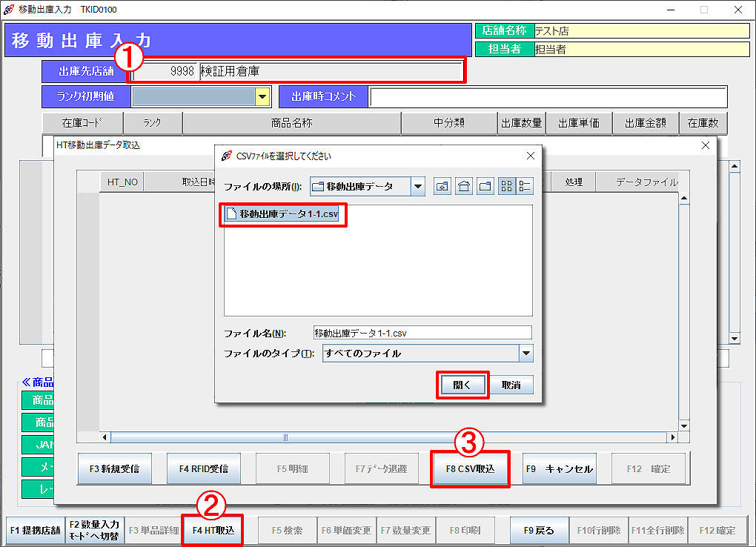756x547 pixels.
Task: Click the 店舗名称 field テスト店
Action: pyautogui.click(x=642, y=31)
